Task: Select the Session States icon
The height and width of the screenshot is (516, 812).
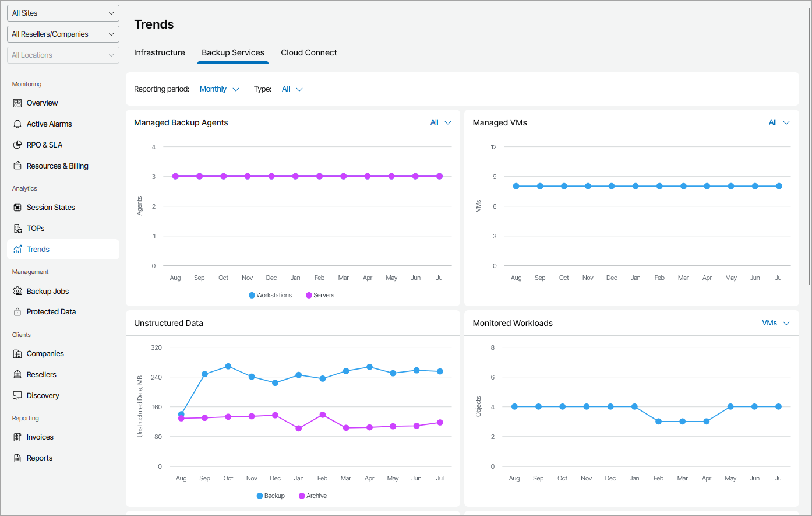Action: point(17,208)
